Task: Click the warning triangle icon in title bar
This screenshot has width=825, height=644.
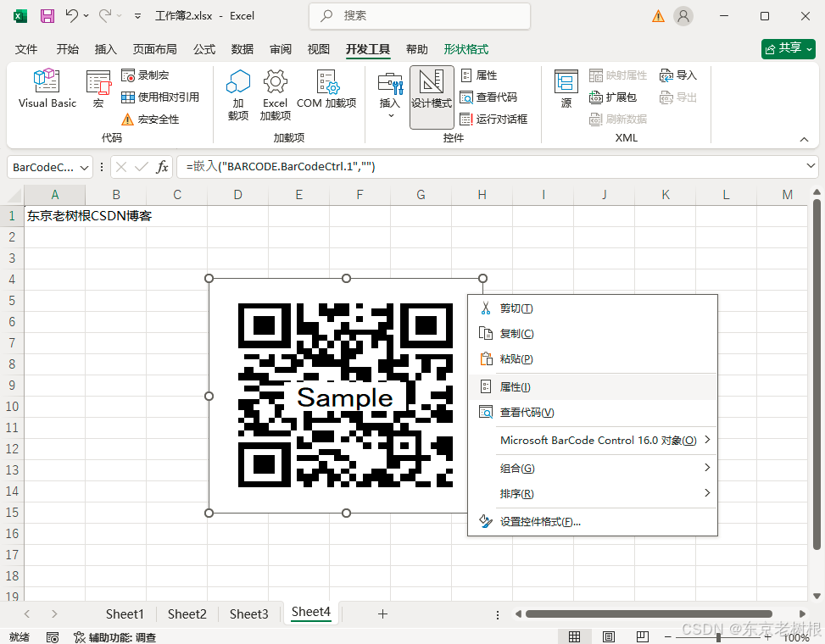Action: point(658,16)
